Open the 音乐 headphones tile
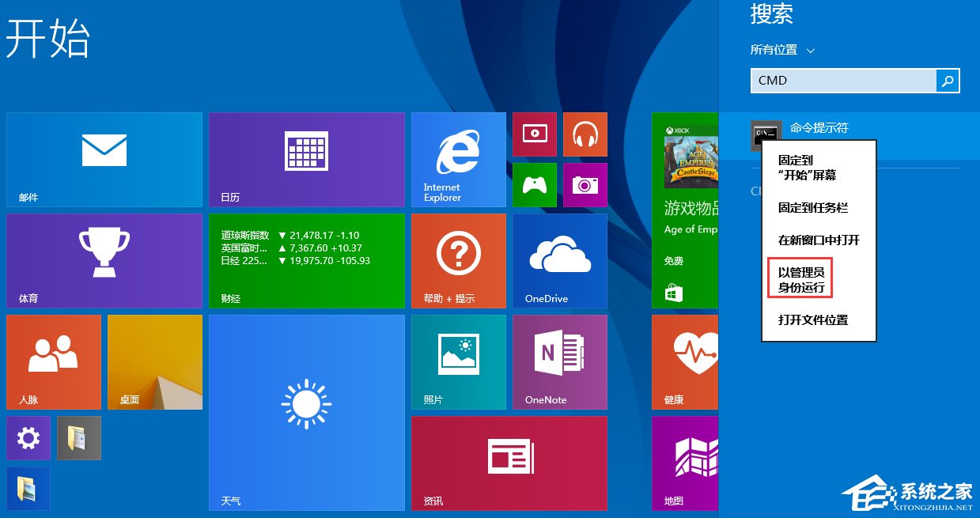980x518 pixels. 585,134
